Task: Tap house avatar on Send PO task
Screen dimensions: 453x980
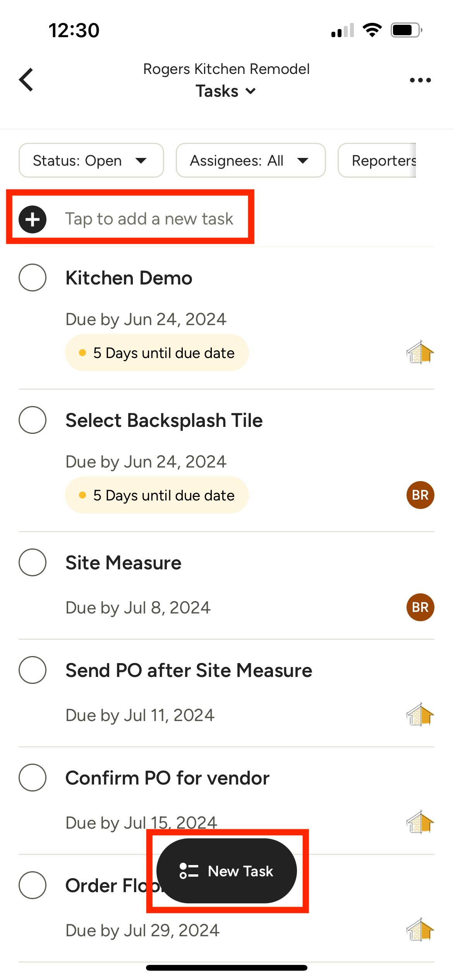Action: (420, 714)
